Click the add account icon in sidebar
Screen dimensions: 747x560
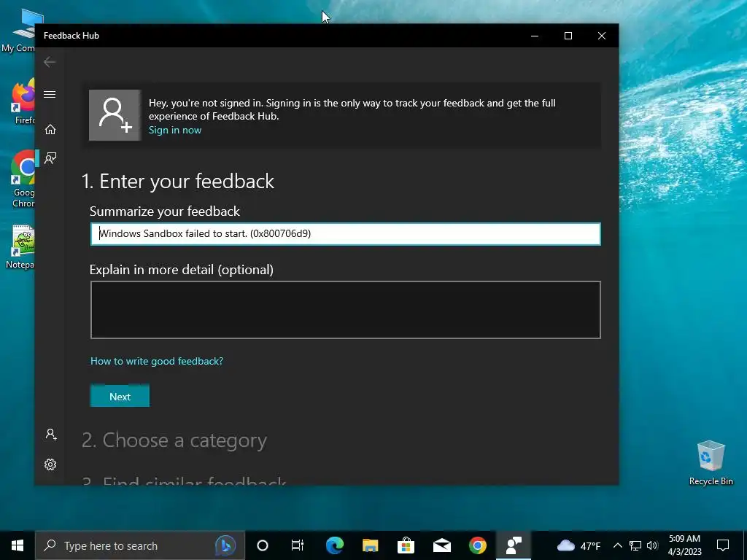(51, 435)
